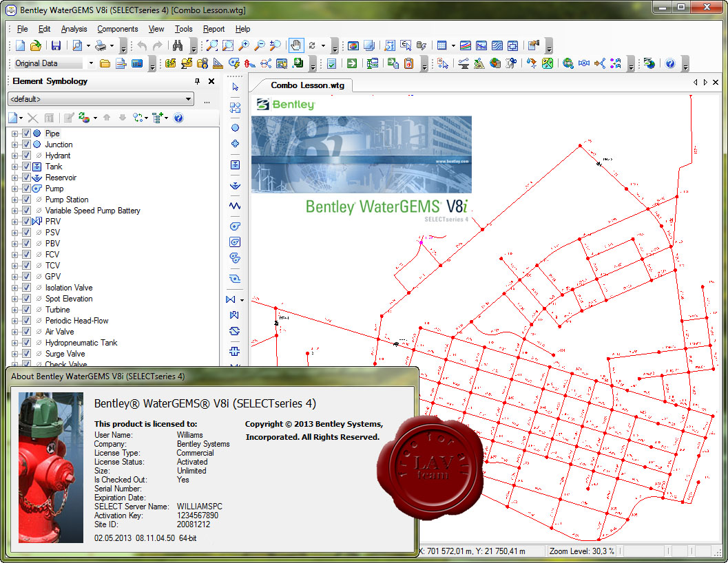Toggle the Air Valve checkbox

tap(26, 332)
